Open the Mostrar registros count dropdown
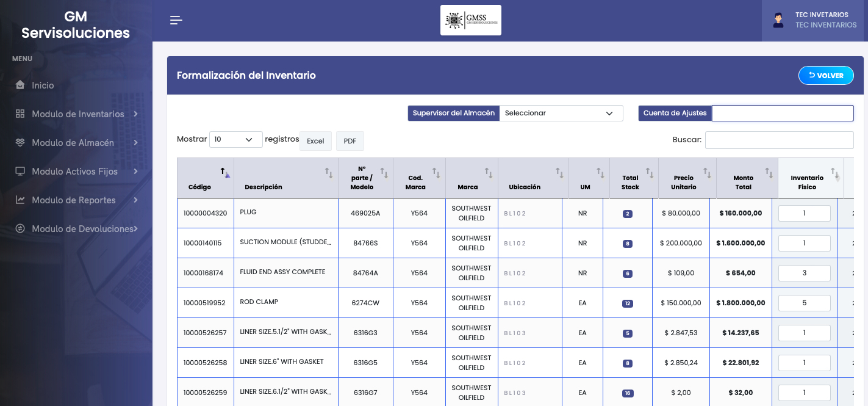Screen dimensions: 868x406 click(x=235, y=139)
